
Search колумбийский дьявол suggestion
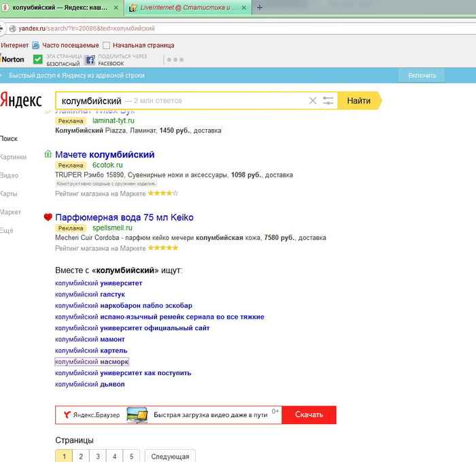point(90,384)
